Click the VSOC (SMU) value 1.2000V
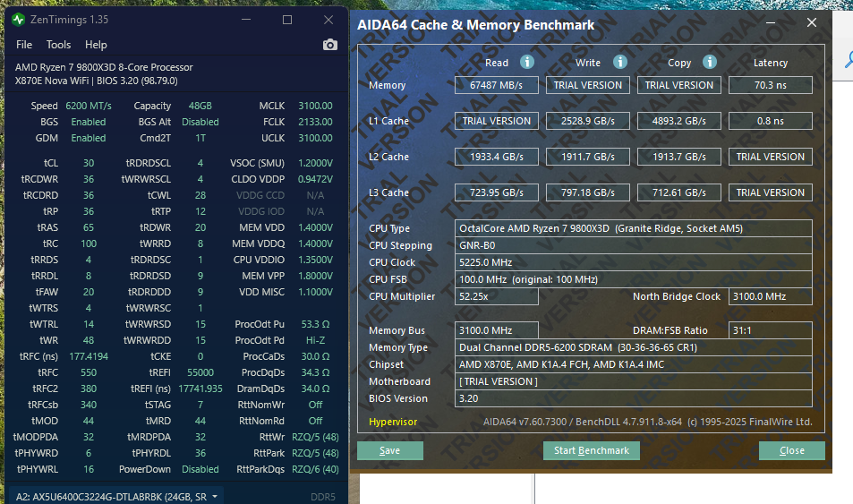The image size is (853, 504). point(316,163)
